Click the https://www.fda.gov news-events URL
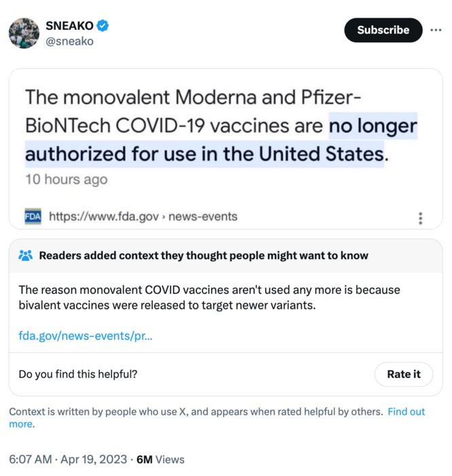 (143, 216)
